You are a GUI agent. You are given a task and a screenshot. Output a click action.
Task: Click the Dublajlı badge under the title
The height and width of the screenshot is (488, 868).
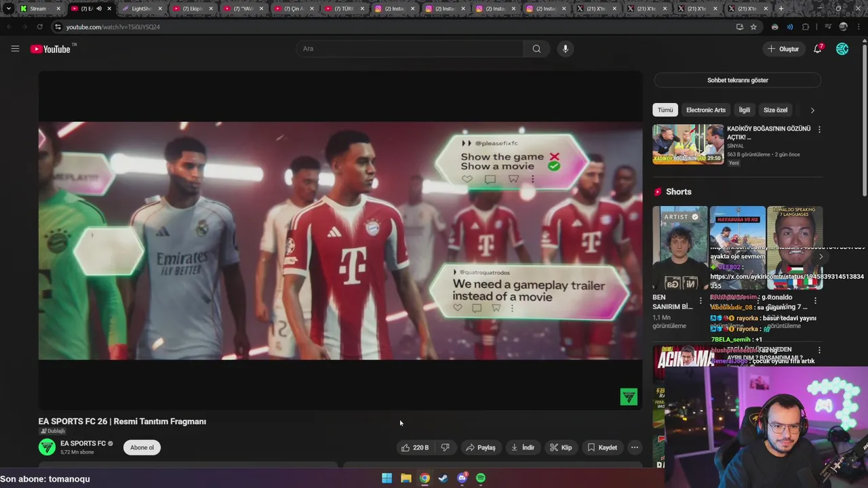point(53,431)
